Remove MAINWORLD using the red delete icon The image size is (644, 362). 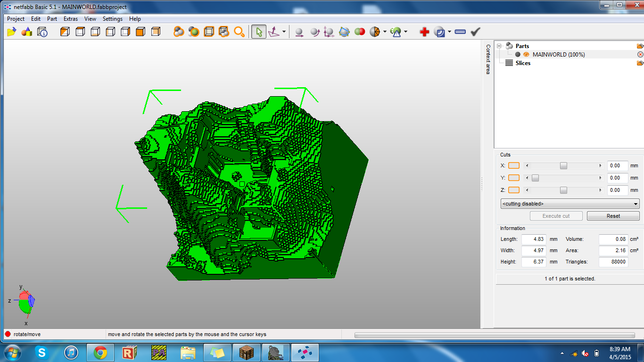click(640, 54)
